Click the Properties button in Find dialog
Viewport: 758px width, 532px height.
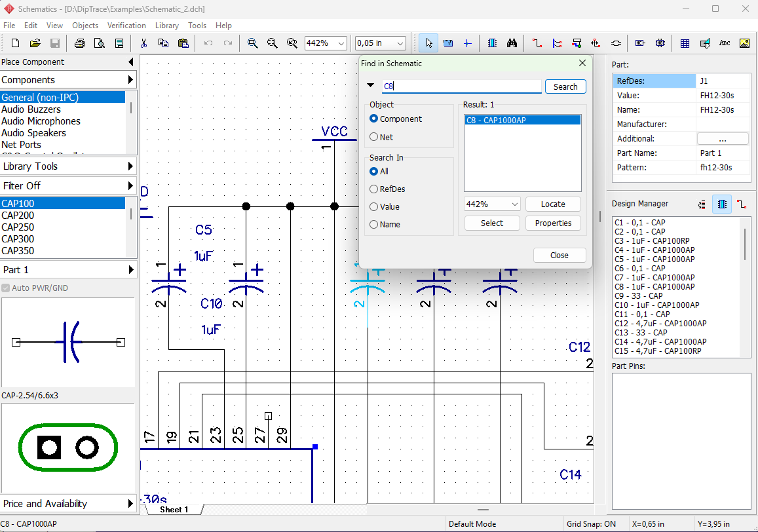(x=552, y=223)
